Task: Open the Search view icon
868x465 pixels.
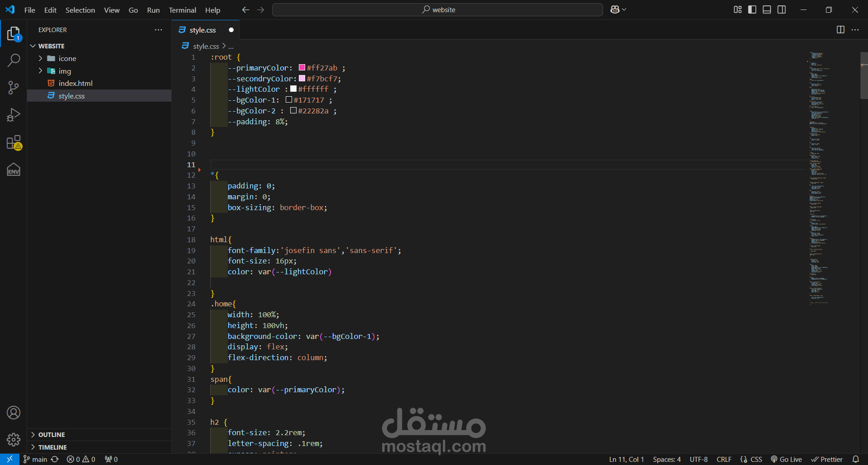Action: [14, 61]
